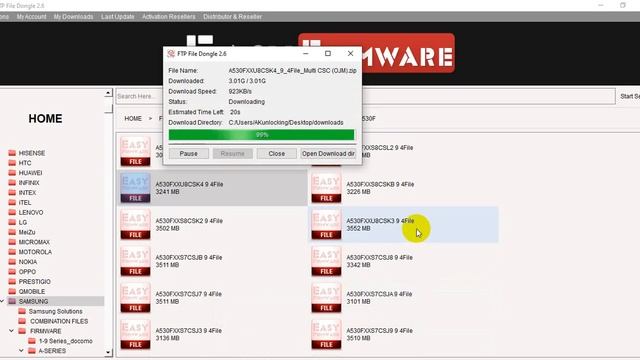Select A530FXXU8CSK4 9 4File file icon
This screenshot has height=360, width=640.
pos(135,188)
